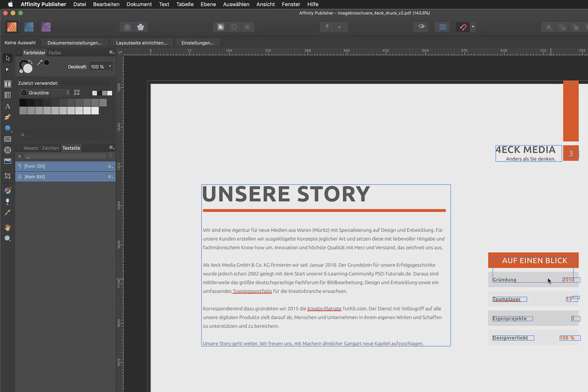The image size is (588, 392).
Task: Select the Table tool
Action: [x=7, y=95]
